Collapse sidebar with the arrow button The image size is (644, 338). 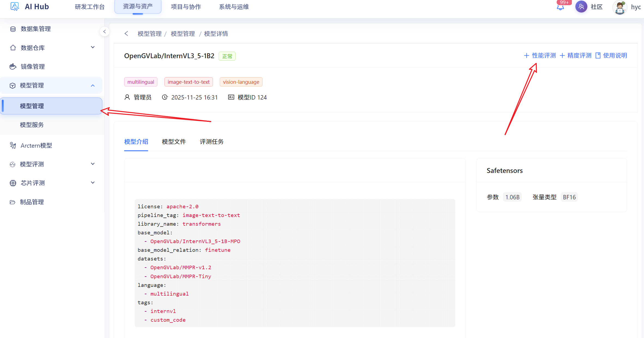point(105,32)
